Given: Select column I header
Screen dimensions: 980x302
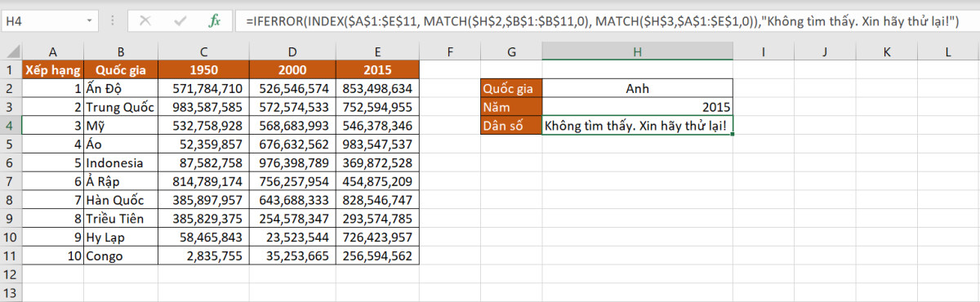Looking at the screenshot, I should (763, 52).
